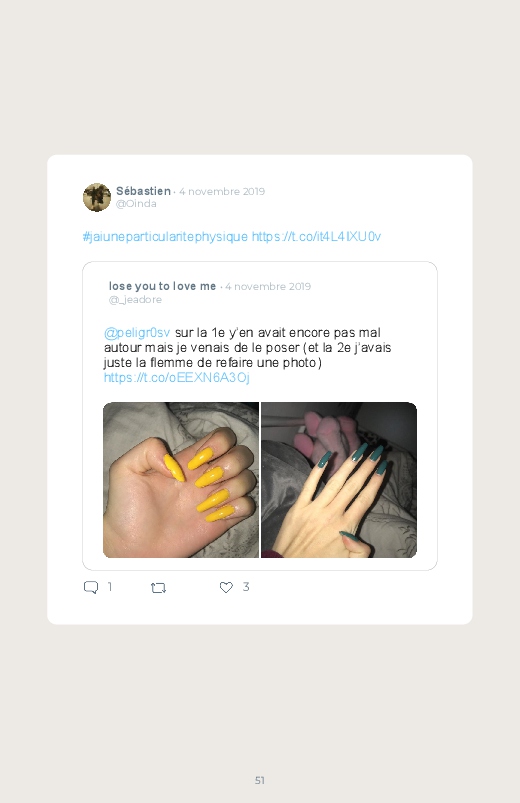Follow the t.co/it4L4IXU0v link

[x=316, y=237]
